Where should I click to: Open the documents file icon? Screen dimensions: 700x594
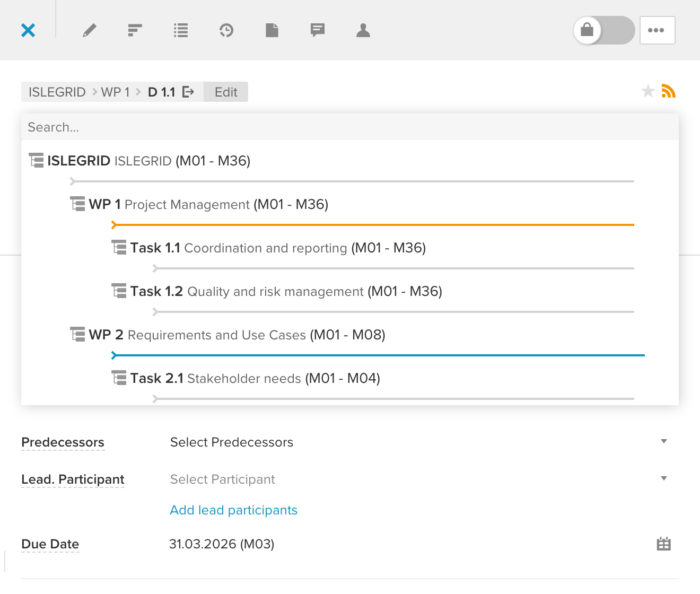tap(272, 30)
